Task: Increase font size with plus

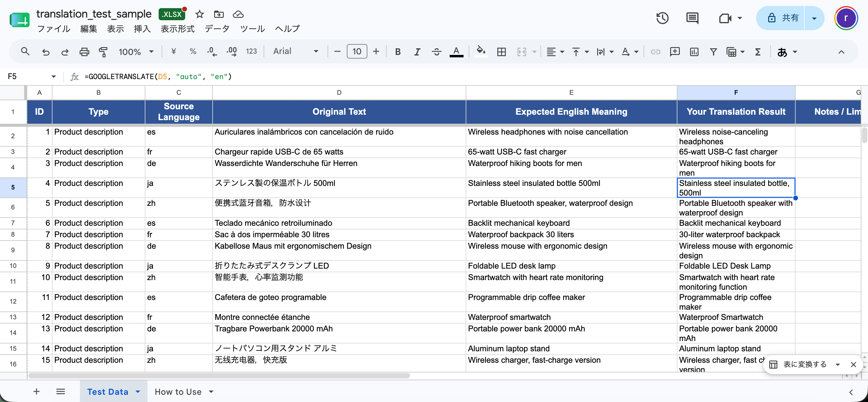Action: pos(376,52)
